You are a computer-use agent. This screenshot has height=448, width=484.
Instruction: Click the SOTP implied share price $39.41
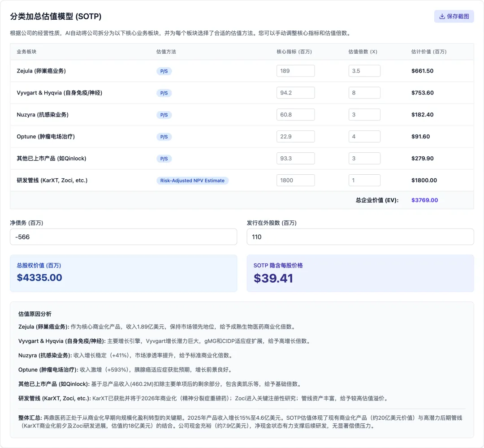click(273, 278)
